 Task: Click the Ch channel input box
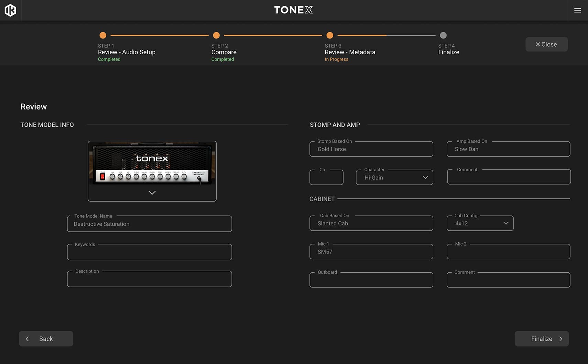[x=326, y=178]
